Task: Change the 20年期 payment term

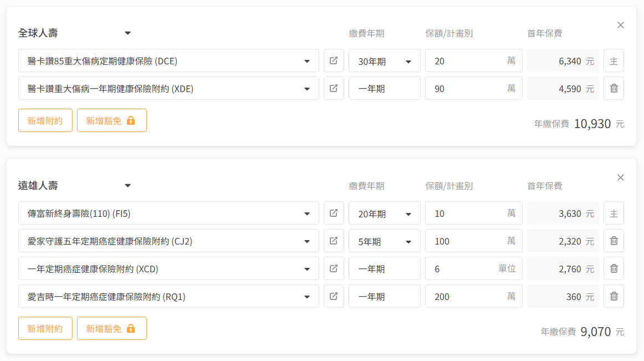Action: (384, 213)
